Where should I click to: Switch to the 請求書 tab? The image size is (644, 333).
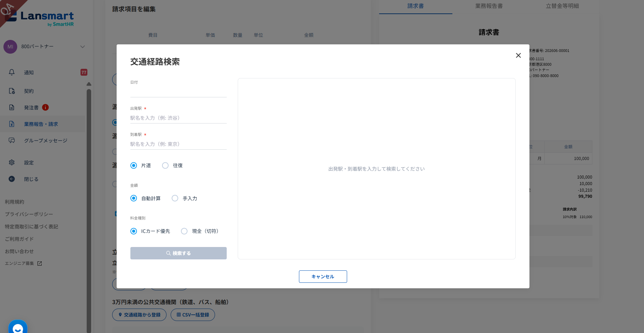pyautogui.click(x=416, y=6)
